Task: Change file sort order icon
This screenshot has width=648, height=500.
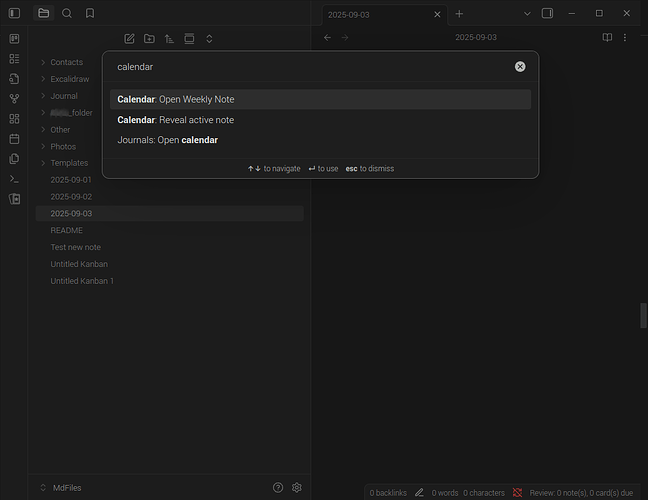Action: [169, 39]
